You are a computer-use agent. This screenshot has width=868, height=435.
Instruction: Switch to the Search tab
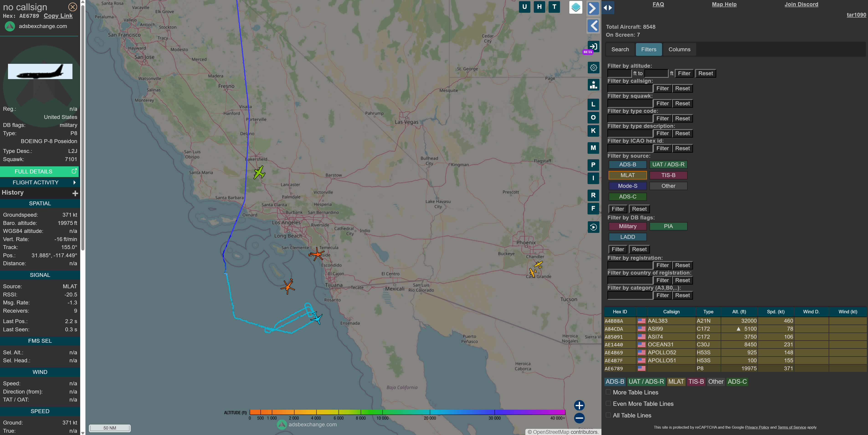point(620,49)
